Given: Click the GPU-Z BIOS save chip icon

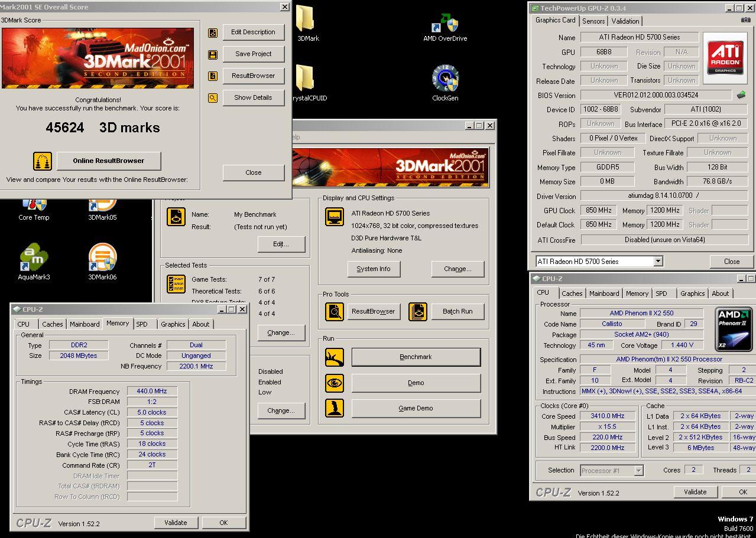Looking at the screenshot, I should 741,94.
